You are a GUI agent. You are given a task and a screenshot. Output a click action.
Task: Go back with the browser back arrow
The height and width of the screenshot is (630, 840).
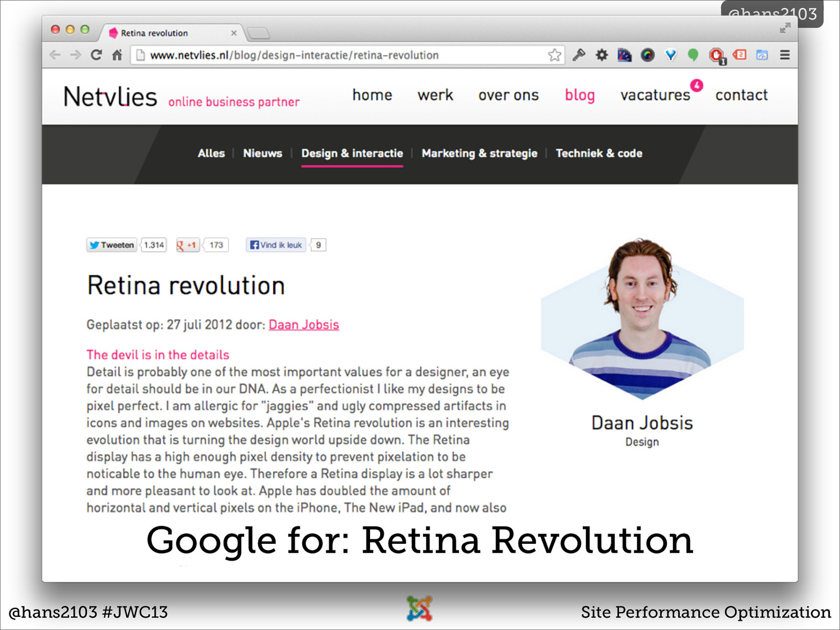55,55
